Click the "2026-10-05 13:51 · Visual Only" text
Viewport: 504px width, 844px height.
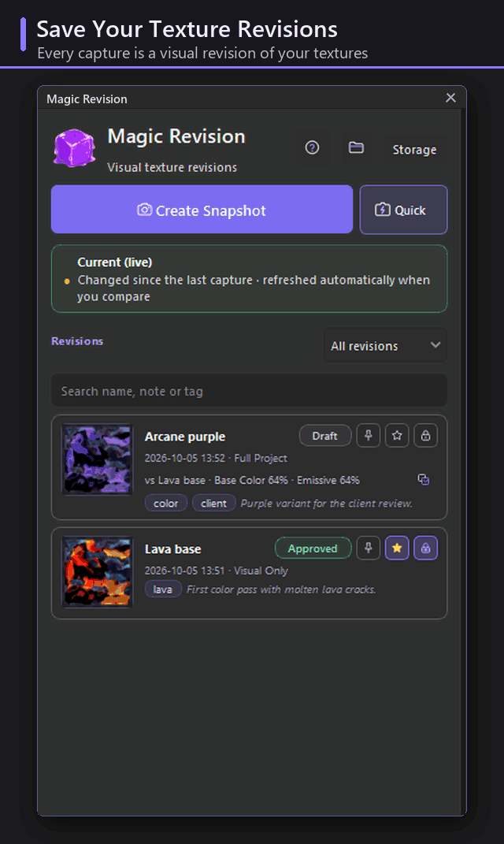point(217,571)
